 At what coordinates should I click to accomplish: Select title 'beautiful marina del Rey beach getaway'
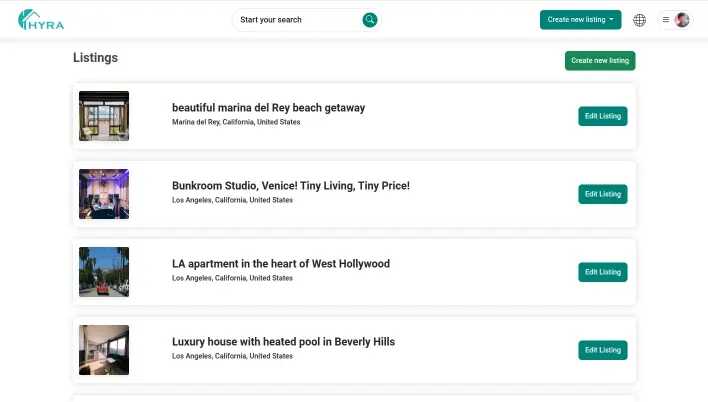point(268,108)
